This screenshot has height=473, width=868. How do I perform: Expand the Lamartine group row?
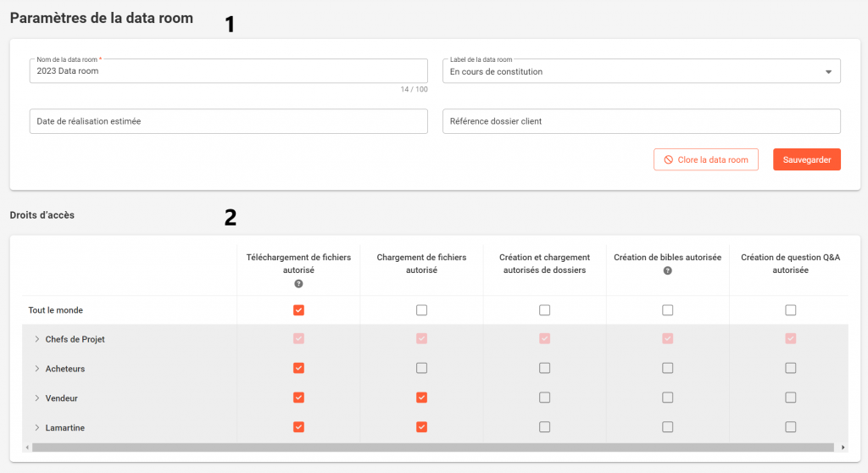[37, 427]
